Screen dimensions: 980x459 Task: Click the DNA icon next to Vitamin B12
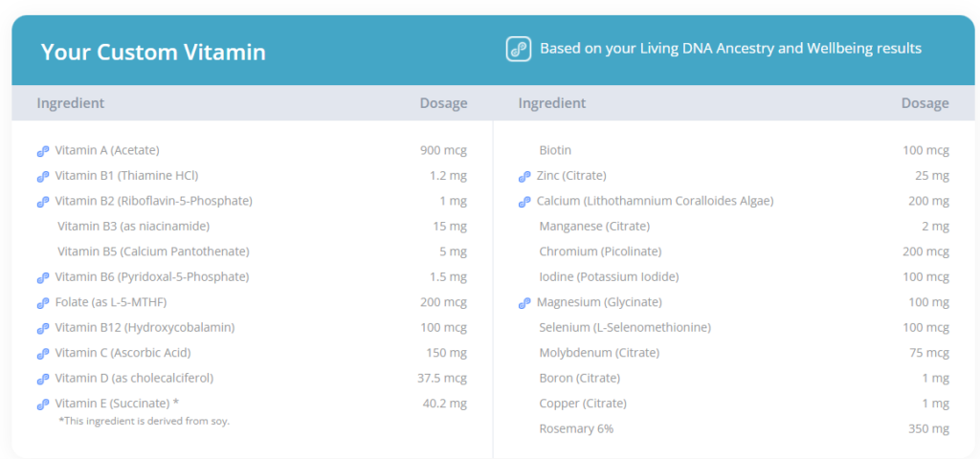pos(42,329)
